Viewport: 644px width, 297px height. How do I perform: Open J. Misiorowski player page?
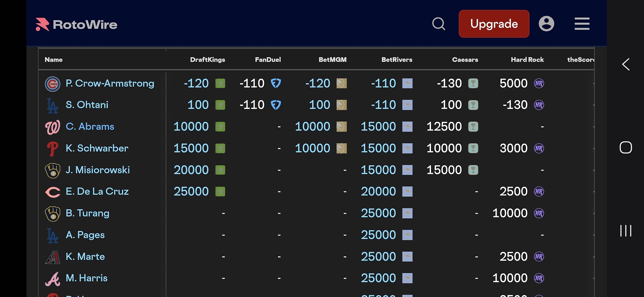[98, 170]
